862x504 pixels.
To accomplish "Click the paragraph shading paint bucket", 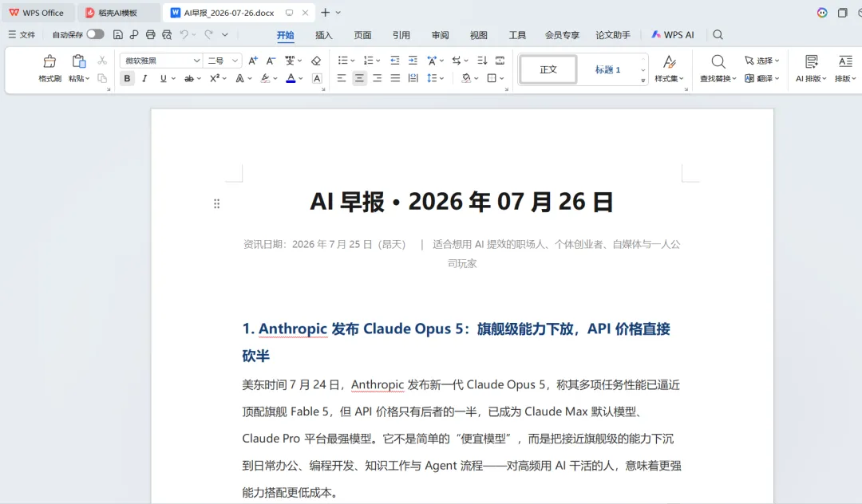I will coord(466,78).
